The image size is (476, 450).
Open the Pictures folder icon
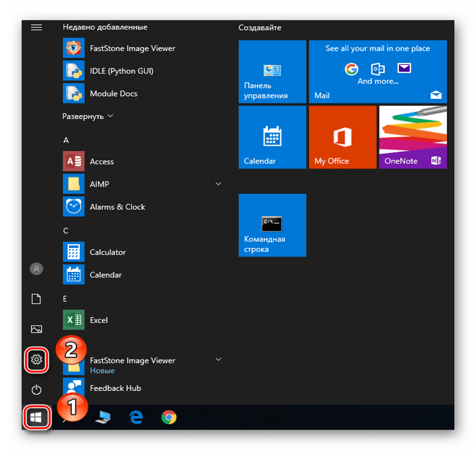(x=37, y=329)
